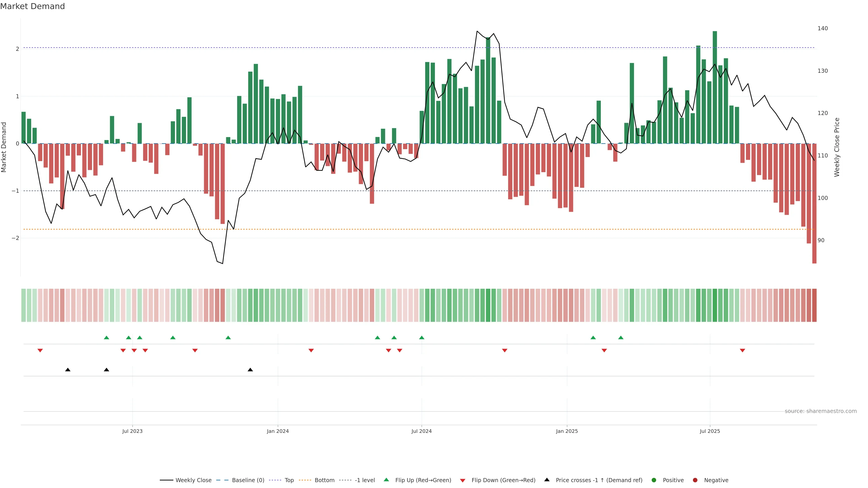Click the green Flip Up legend triangle

[x=387, y=480]
